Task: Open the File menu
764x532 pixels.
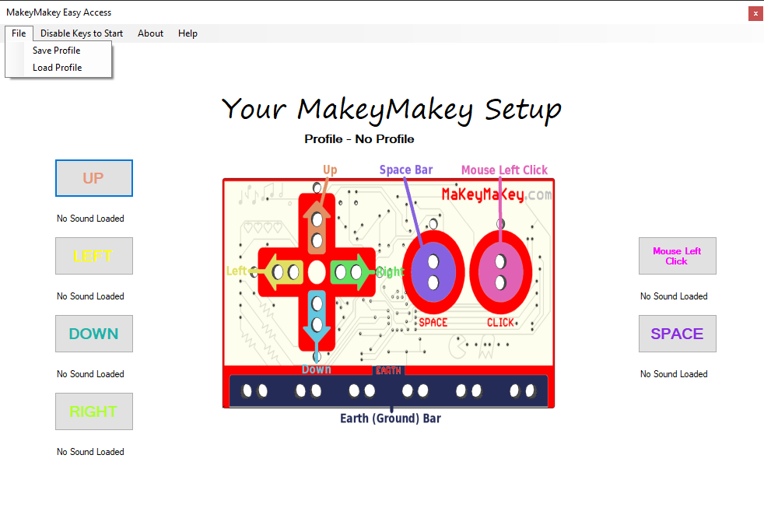Action: pos(19,33)
